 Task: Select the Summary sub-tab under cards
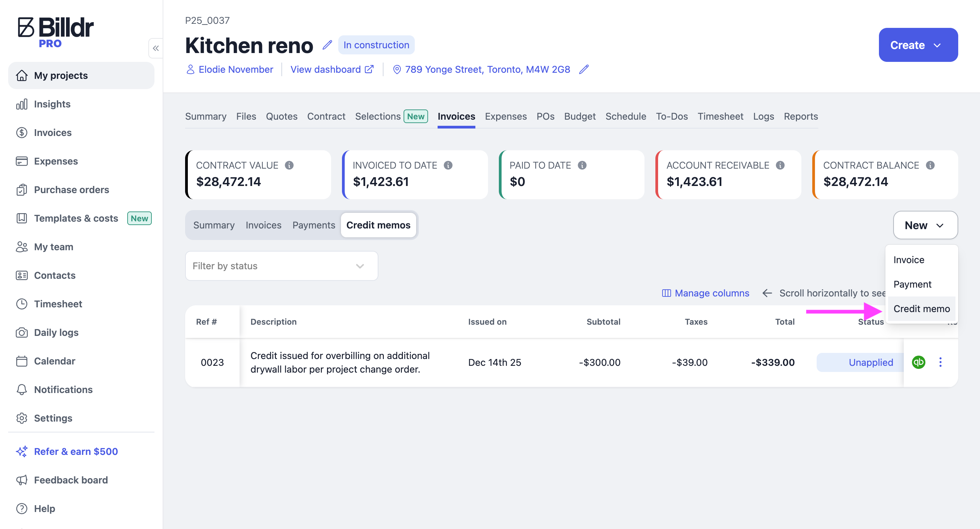click(x=214, y=225)
